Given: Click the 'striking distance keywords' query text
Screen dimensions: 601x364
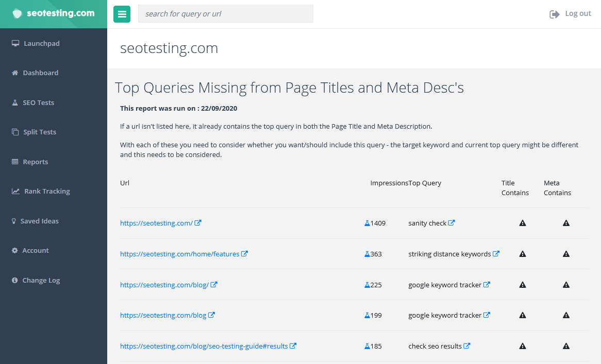Looking at the screenshot, I should pos(449,254).
